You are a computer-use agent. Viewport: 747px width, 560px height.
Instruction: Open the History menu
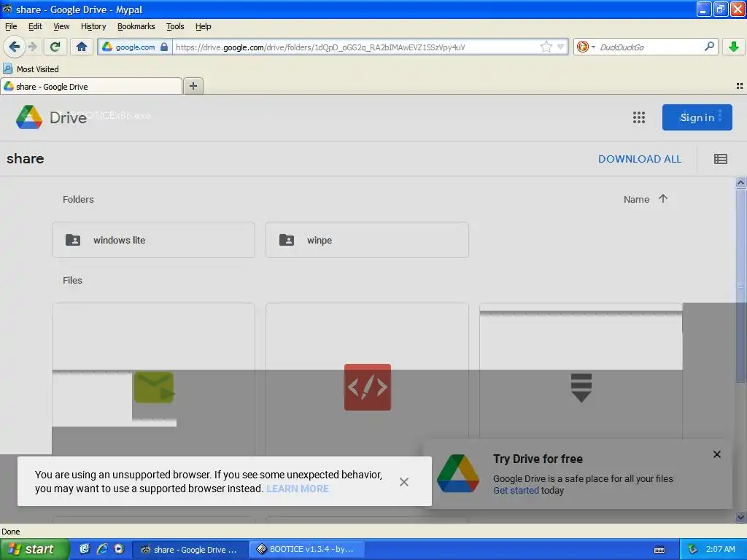click(x=93, y=26)
